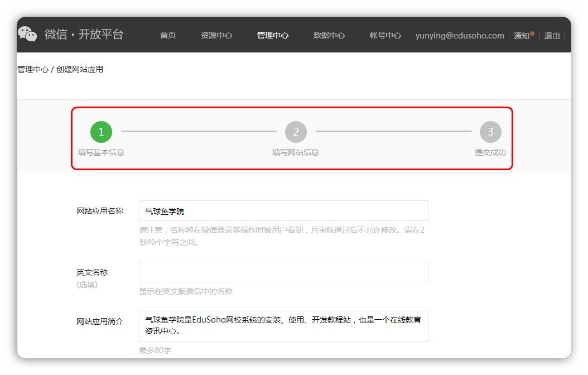The width and height of the screenshot is (588, 375).
Task: Click the gray step 2 circle
Action: point(296,132)
